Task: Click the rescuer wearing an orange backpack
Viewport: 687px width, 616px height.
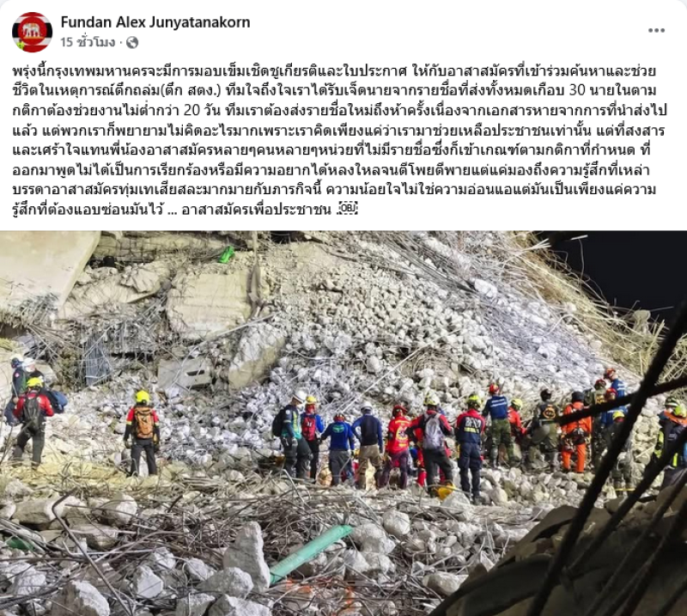Action: (142, 433)
